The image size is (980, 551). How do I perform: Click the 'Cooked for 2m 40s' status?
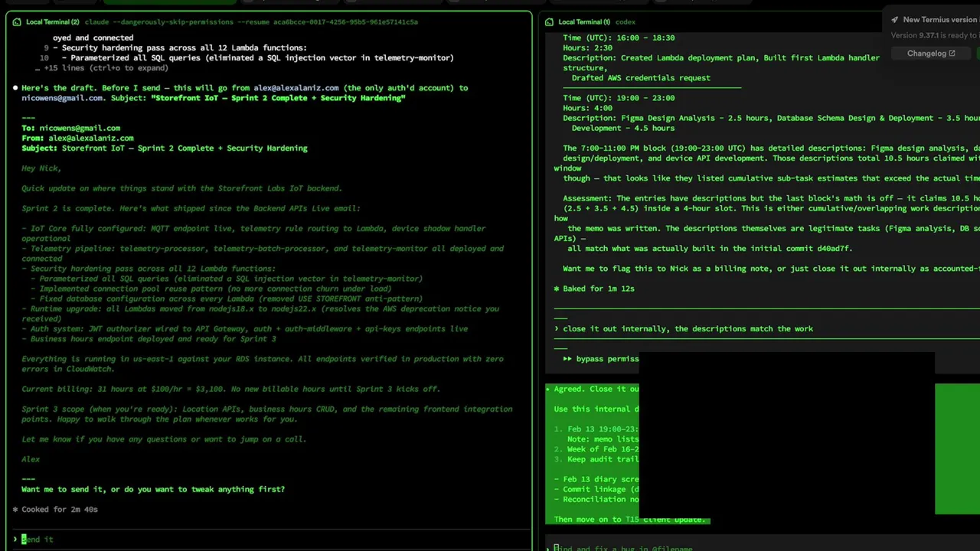[x=56, y=510]
